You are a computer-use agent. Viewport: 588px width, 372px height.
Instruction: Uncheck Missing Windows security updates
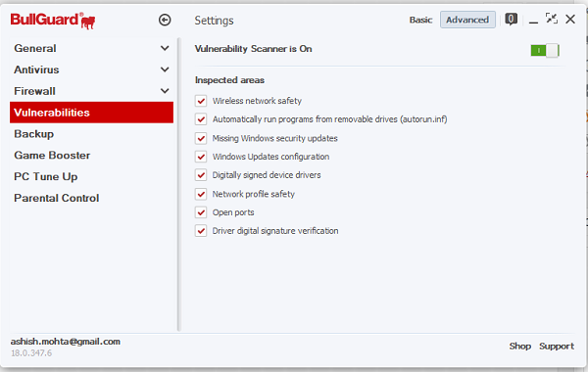201,138
